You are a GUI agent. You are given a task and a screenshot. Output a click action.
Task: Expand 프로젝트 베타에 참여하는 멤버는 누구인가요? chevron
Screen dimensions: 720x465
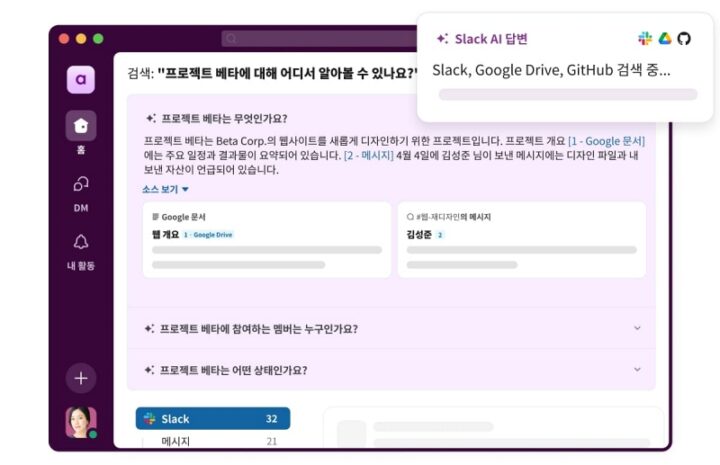637,328
